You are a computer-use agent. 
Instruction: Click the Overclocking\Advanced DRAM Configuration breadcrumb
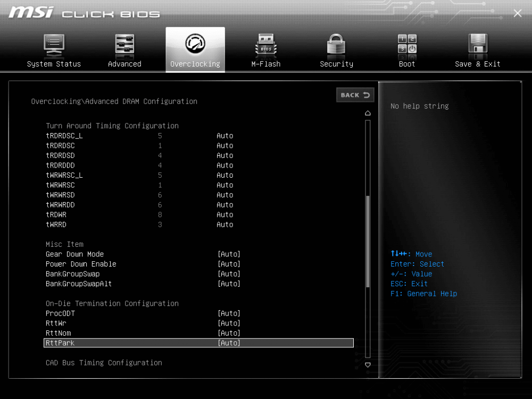click(x=114, y=102)
